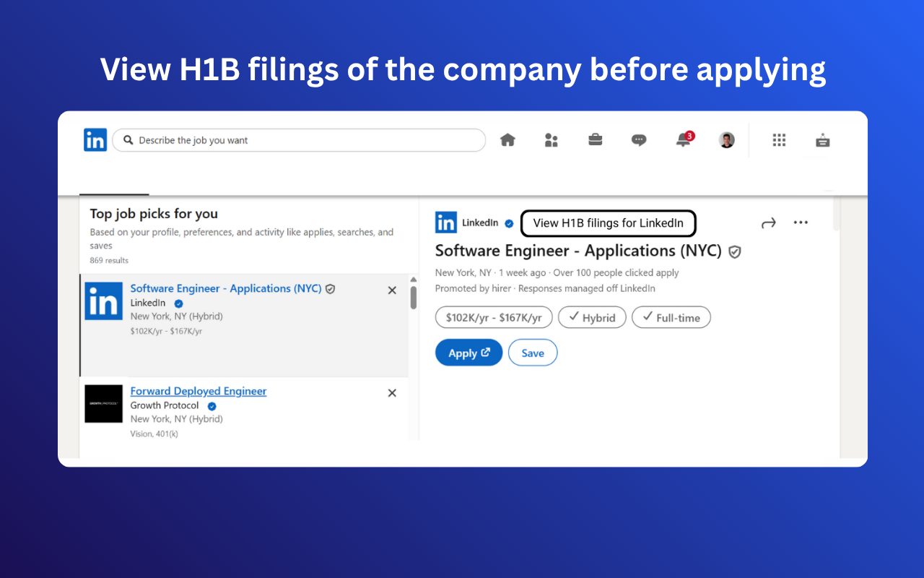Dismiss the Forward Deployed Engineer job card
This screenshot has width=924, height=578.
coord(392,393)
